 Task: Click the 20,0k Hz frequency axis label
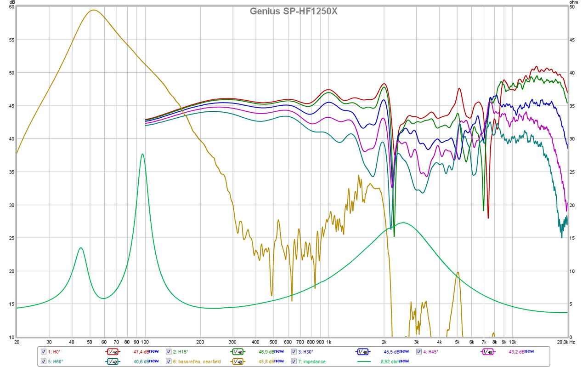click(x=565, y=343)
